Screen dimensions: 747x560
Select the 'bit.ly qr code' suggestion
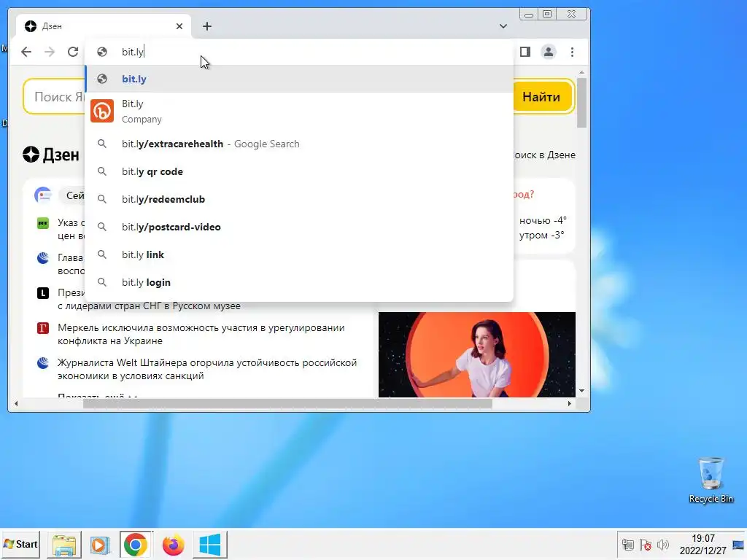tap(299, 171)
